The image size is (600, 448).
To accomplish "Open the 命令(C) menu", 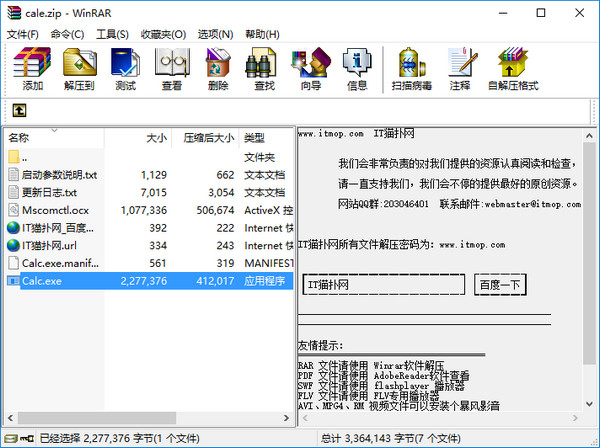I will click(67, 34).
